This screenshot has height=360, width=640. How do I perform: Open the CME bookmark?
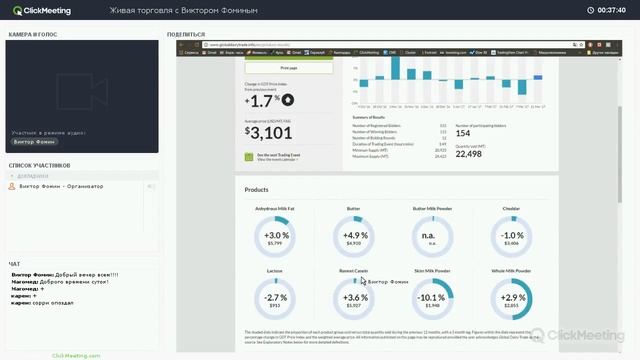point(389,53)
